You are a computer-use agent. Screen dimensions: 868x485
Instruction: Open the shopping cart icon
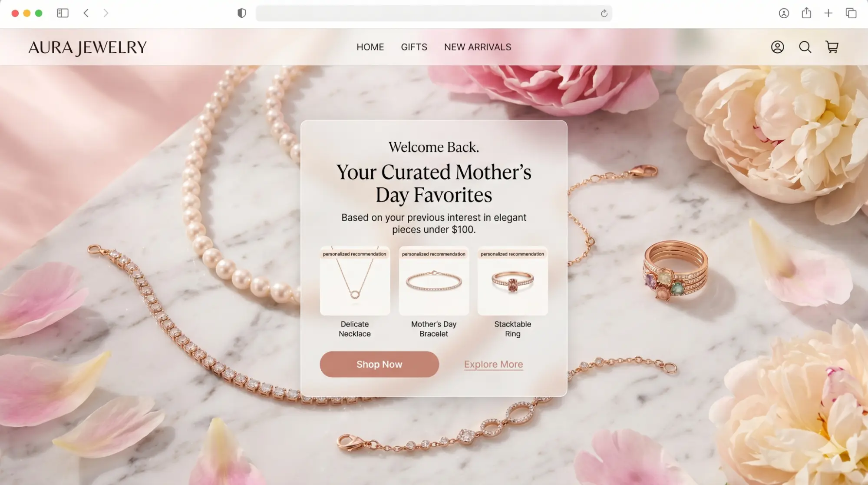[832, 47]
